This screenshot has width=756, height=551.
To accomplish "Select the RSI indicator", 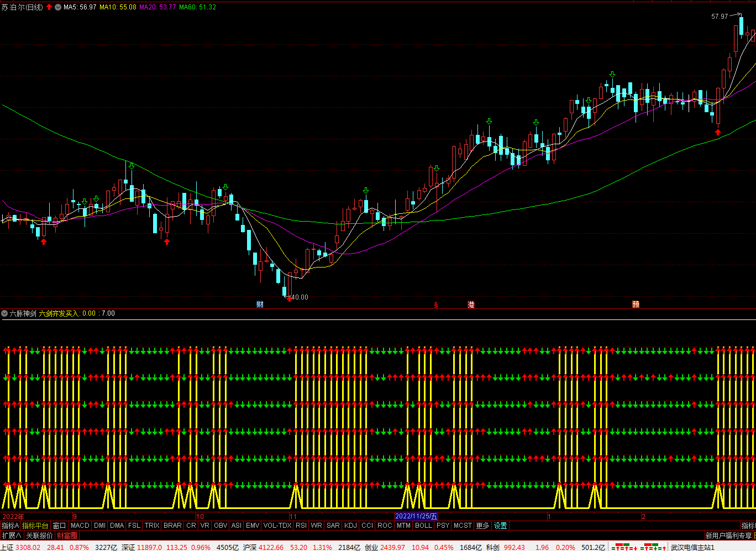I will pyautogui.click(x=301, y=526).
